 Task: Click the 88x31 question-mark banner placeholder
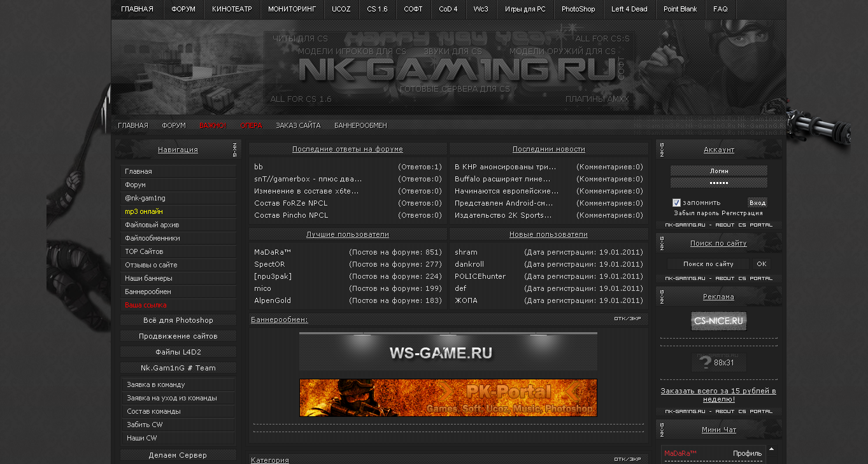click(x=718, y=362)
